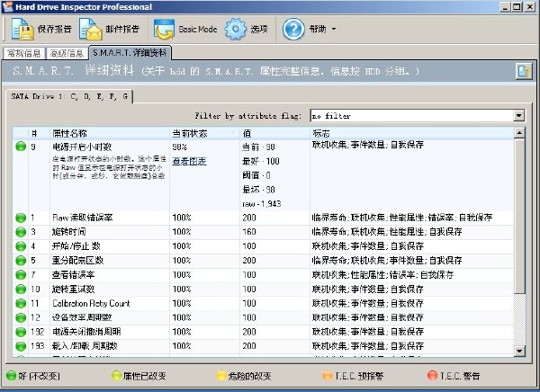Select the SATA Drive 1: C, D, E, F, G tab
The height and width of the screenshot is (392, 540).
69,96
